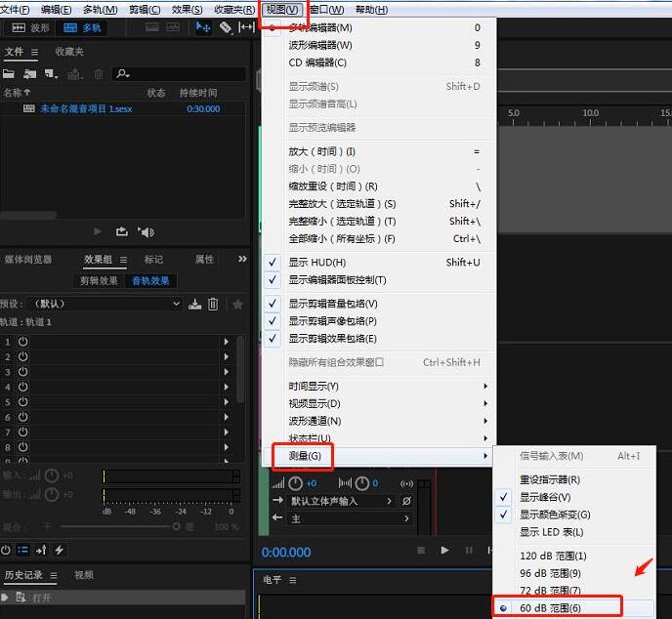The height and width of the screenshot is (619, 672).
Task: Click Import File icon in Files panel
Action: coord(29,73)
